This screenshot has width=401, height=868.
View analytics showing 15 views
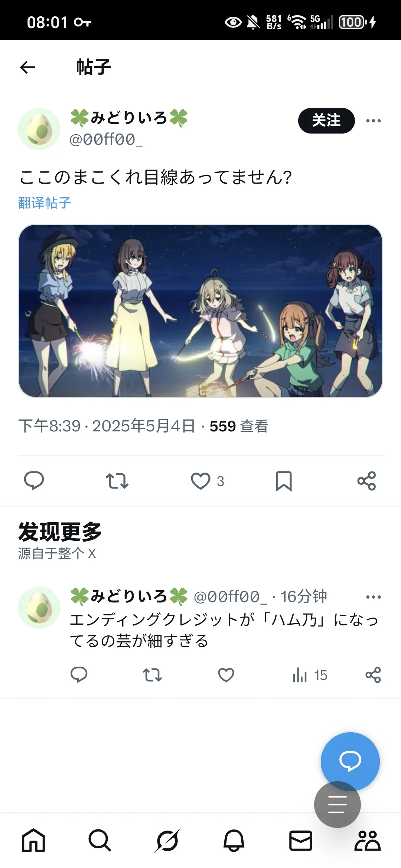(310, 675)
